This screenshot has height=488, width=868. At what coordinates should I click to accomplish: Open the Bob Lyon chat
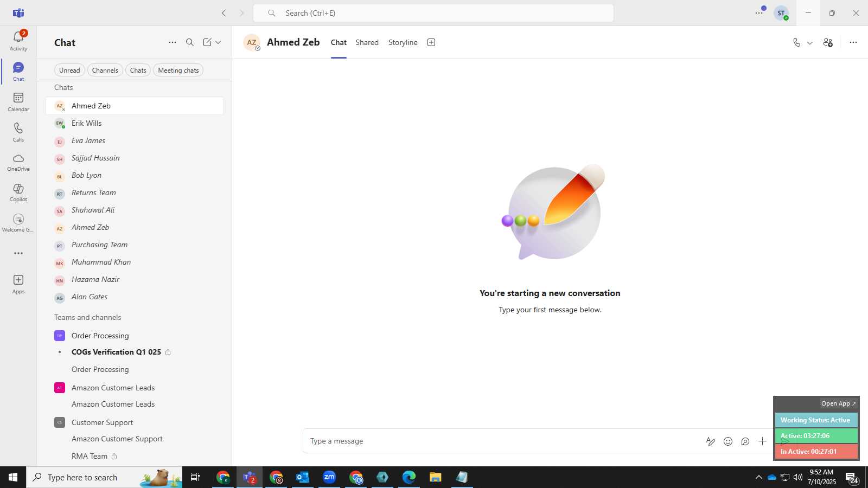point(135,175)
